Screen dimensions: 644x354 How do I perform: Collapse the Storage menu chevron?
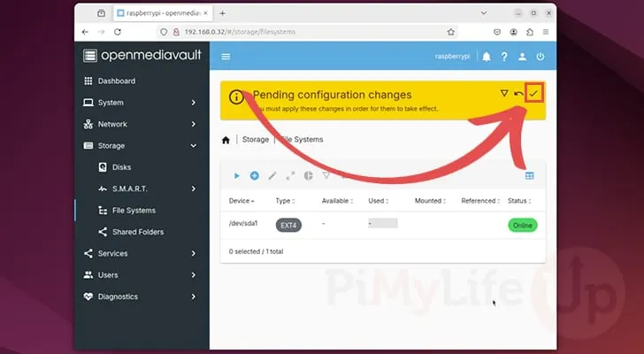tap(194, 146)
